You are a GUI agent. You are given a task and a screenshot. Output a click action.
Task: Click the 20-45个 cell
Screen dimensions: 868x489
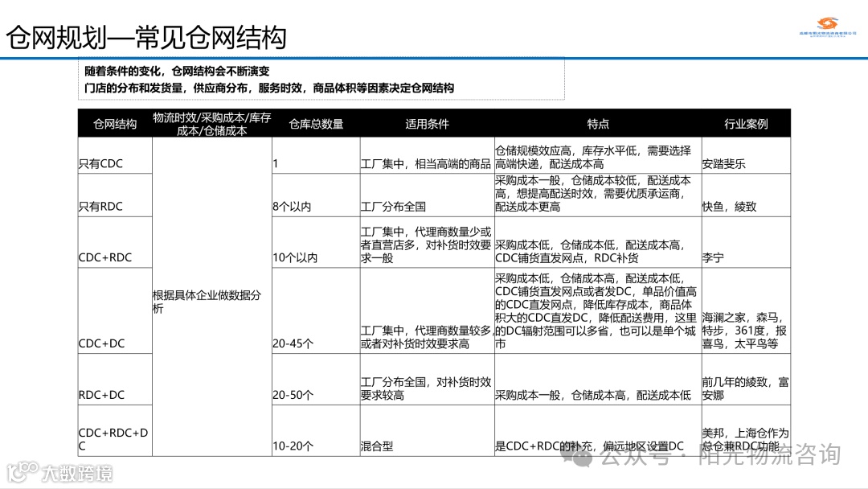pos(316,310)
